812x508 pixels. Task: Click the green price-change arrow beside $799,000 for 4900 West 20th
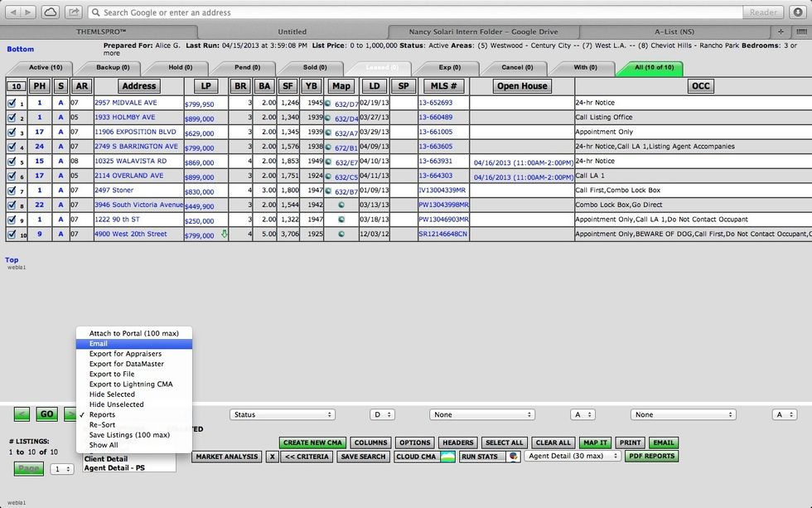pos(225,234)
